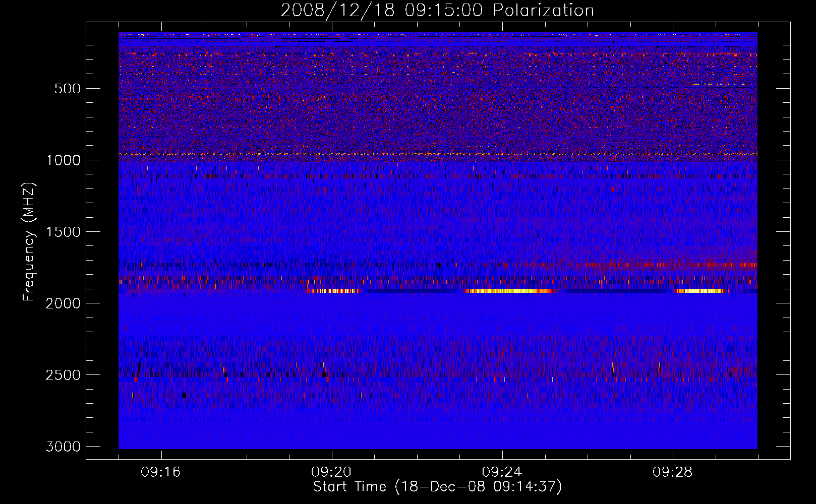Click the 'Start Time (18-Dec-08 09:14:37)' label
Viewport: 816px width, 504px height.
tap(437, 487)
